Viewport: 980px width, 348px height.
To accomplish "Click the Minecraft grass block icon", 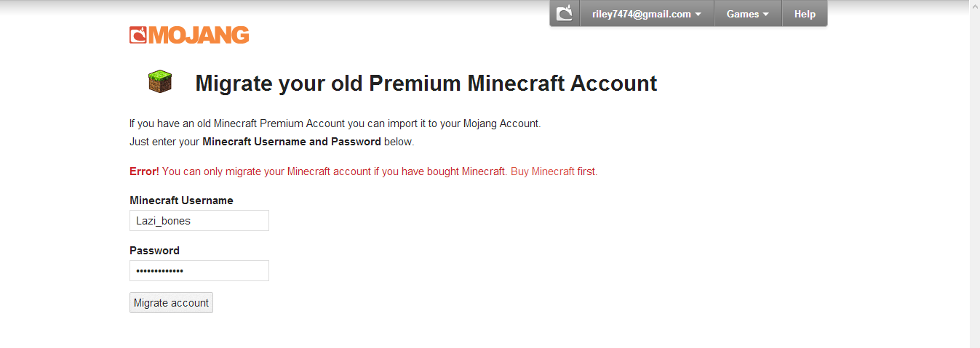I will tap(160, 81).
